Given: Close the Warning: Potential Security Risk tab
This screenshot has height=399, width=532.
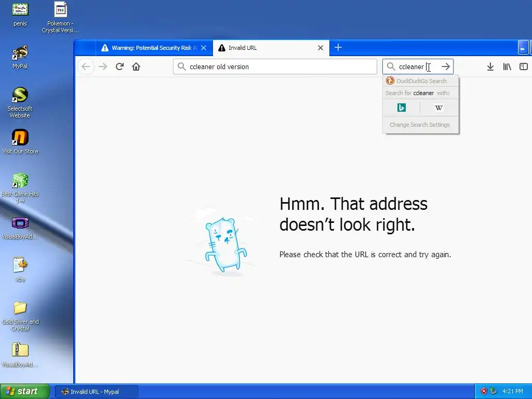Looking at the screenshot, I should (204, 48).
